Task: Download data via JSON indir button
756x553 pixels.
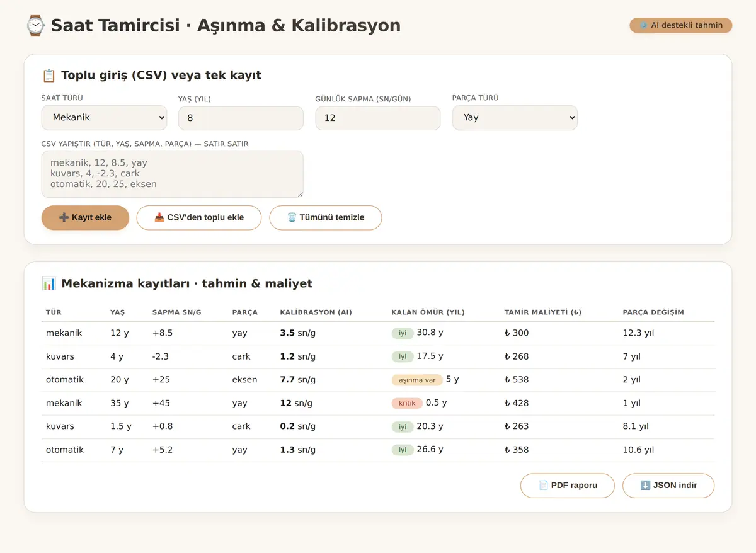Action: [668, 486]
